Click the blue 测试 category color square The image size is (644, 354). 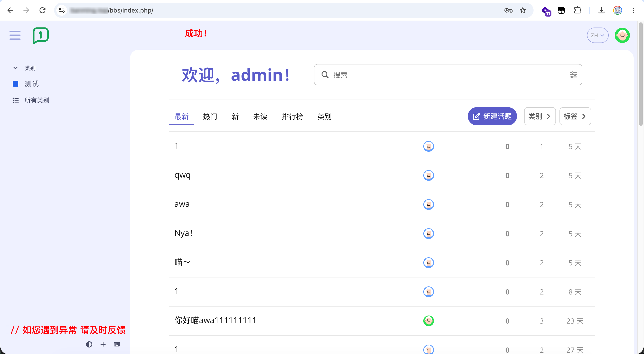click(15, 84)
